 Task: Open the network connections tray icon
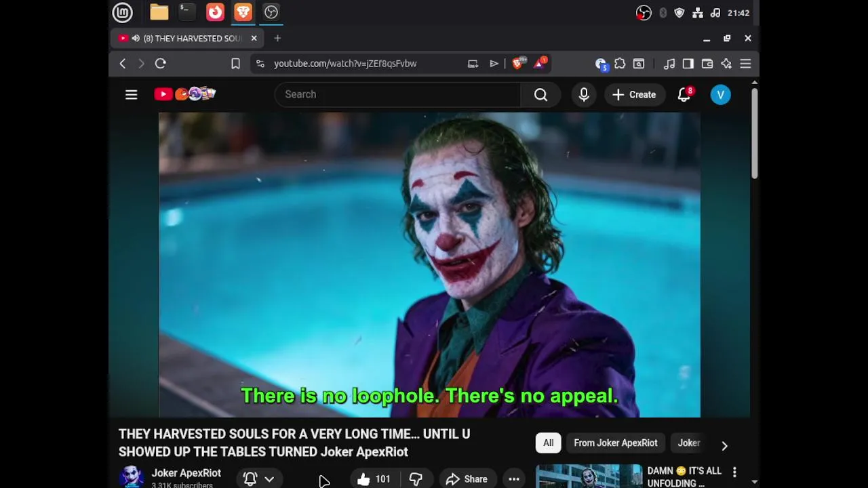(x=697, y=13)
